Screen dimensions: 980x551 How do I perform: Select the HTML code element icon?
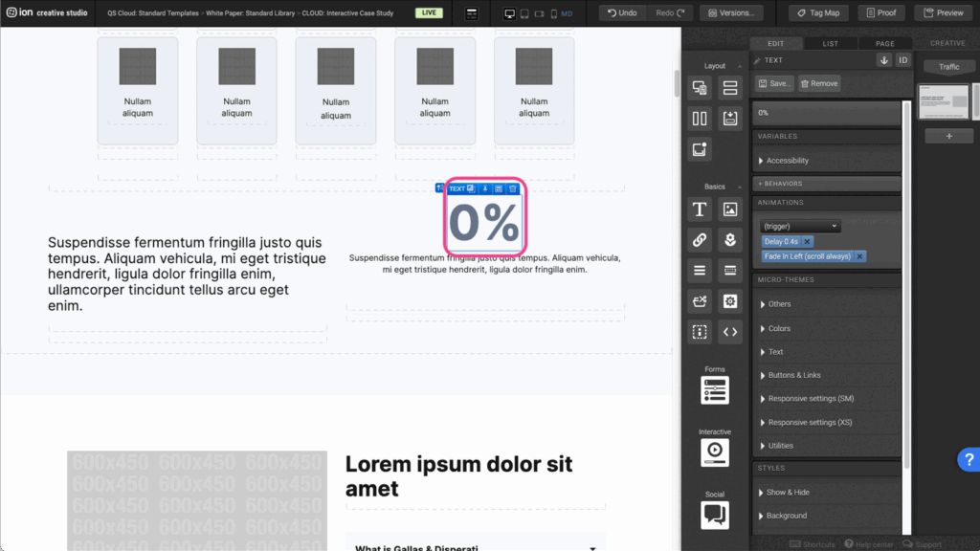(730, 332)
